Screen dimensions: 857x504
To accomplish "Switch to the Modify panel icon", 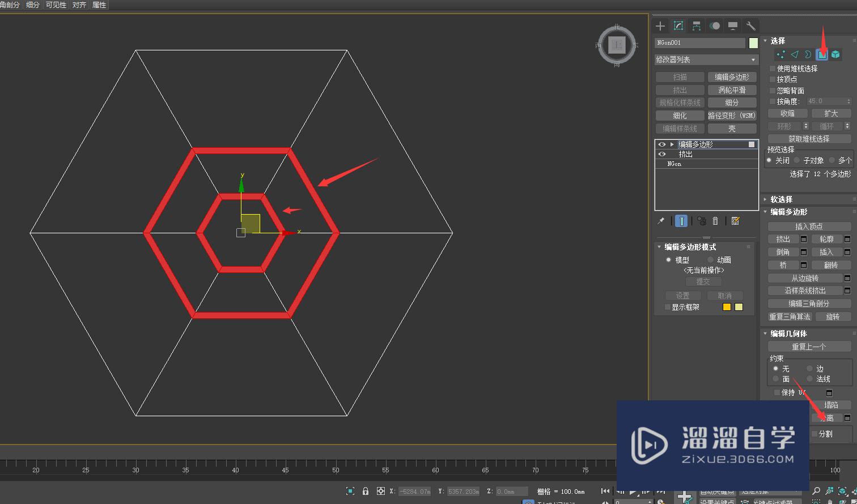I will pos(678,26).
